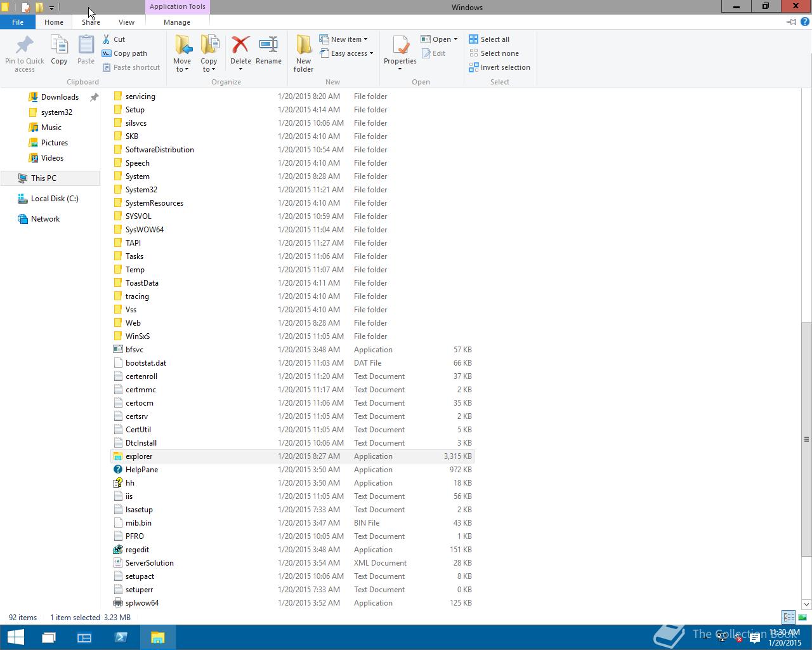Open the Action Center notifications icon
Image resolution: width=812 pixels, height=650 pixels.
tap(755, 639)
